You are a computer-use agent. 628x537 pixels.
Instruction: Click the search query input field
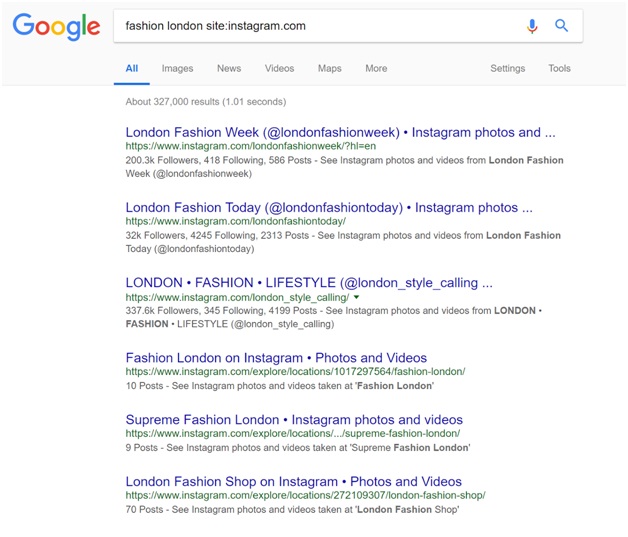pos(316,26)
